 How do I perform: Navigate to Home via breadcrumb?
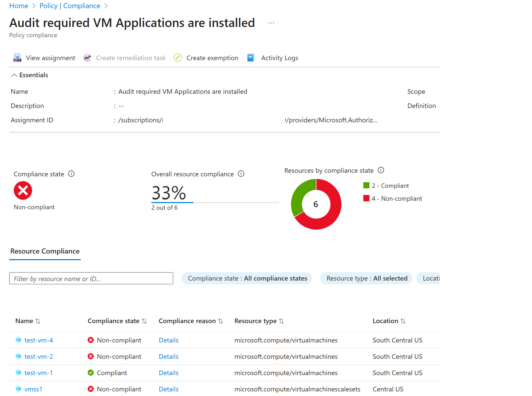click(x=19, y=6)
